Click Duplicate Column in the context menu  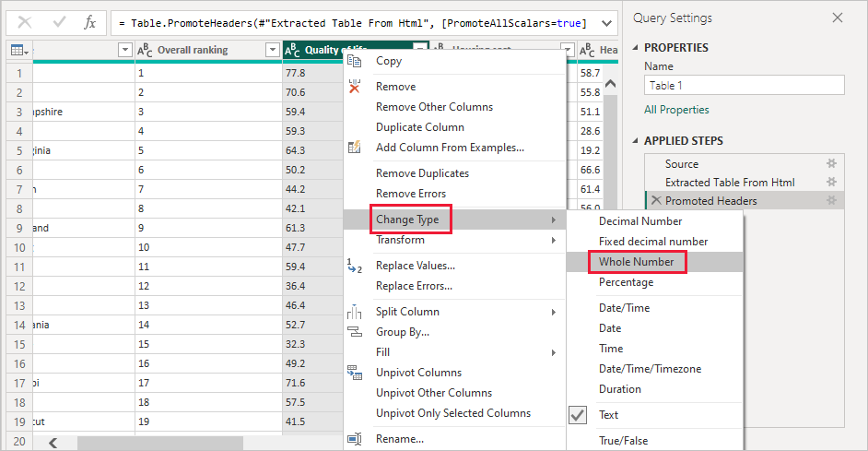tap(419, 127)
